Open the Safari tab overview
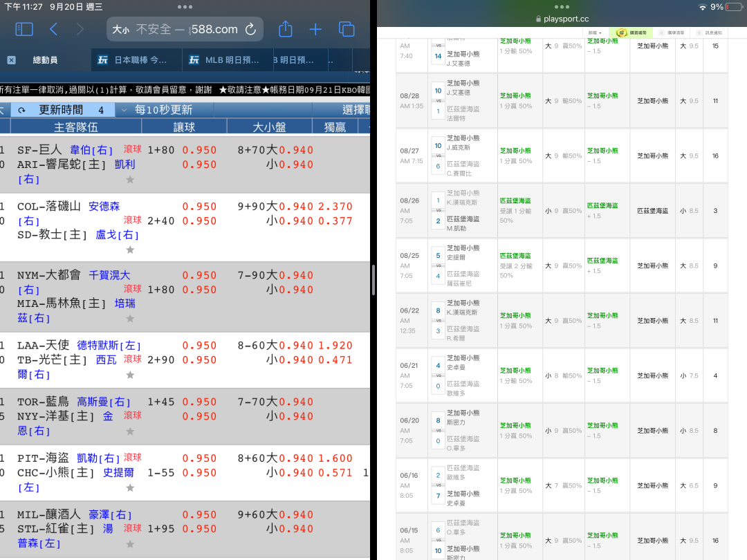This screenshot has height=560, width=747. pos(347,30)
